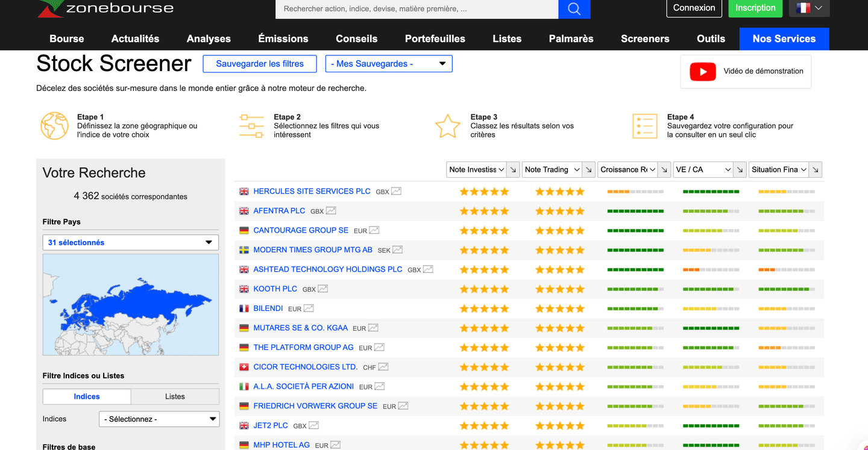Image resolution: width=868 pixels, height=450 pixels.
Task: Click the chart icon beside CANTOURAGE GROUP SE
Action: click(374, 230)
